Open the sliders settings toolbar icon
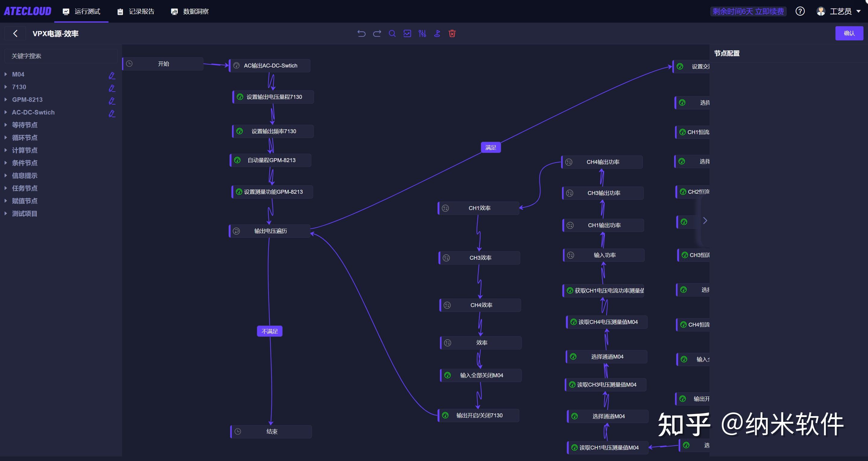Screen dimensions: 868x461 pyautogui.click(x=422, y=33)
